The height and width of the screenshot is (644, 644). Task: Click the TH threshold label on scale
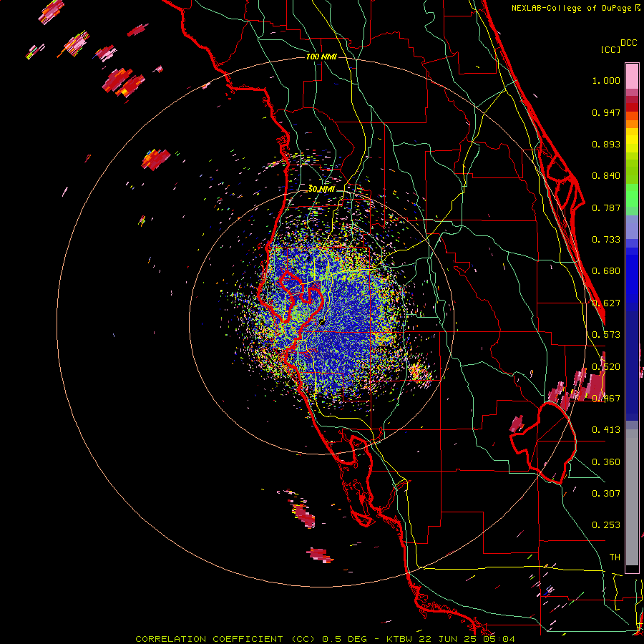click(615, 557)
